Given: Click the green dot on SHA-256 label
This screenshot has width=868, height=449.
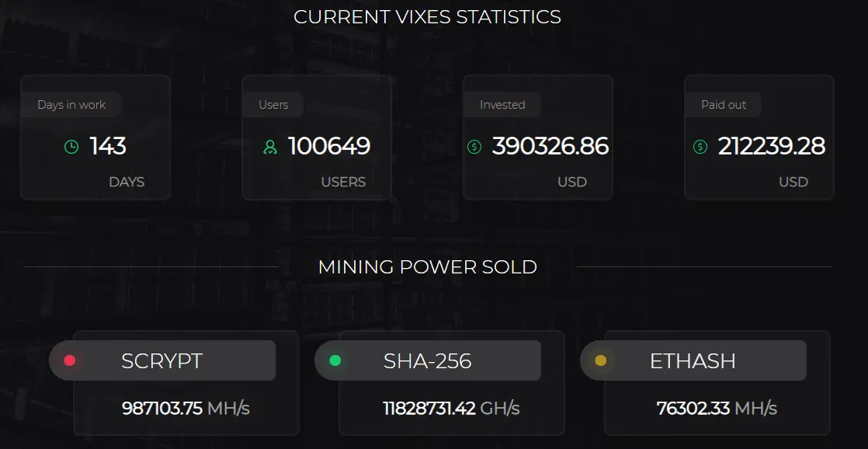Looking at the screenshot, I should click(x=335, y=360).
